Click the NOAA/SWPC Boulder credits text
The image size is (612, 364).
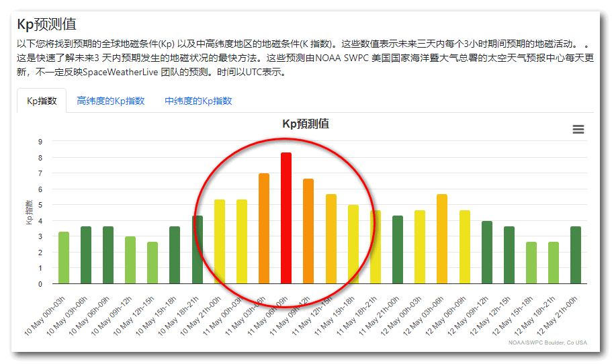click(548, 343)
